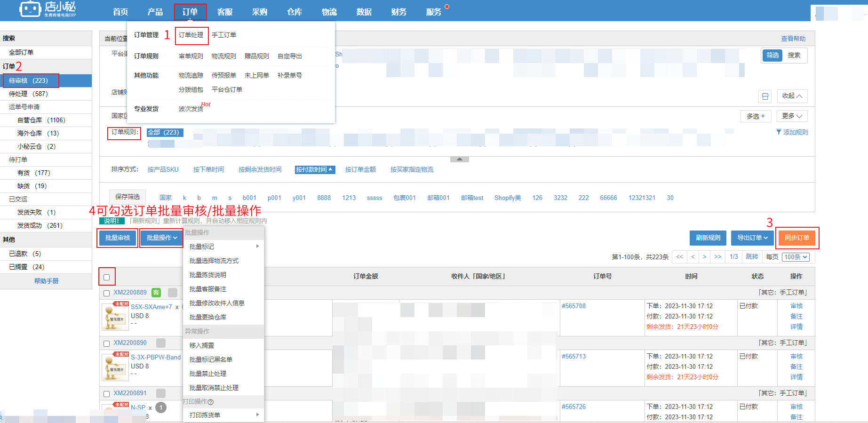Screen dimensions: 868x423
Task: Click the store icon button beside 收起
Action: point(765,96)
